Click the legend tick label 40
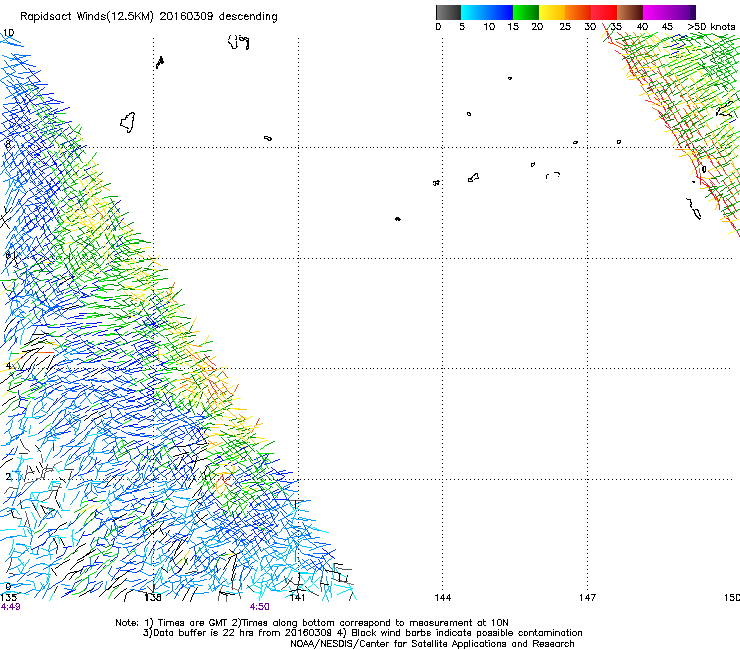 [642, 27]
